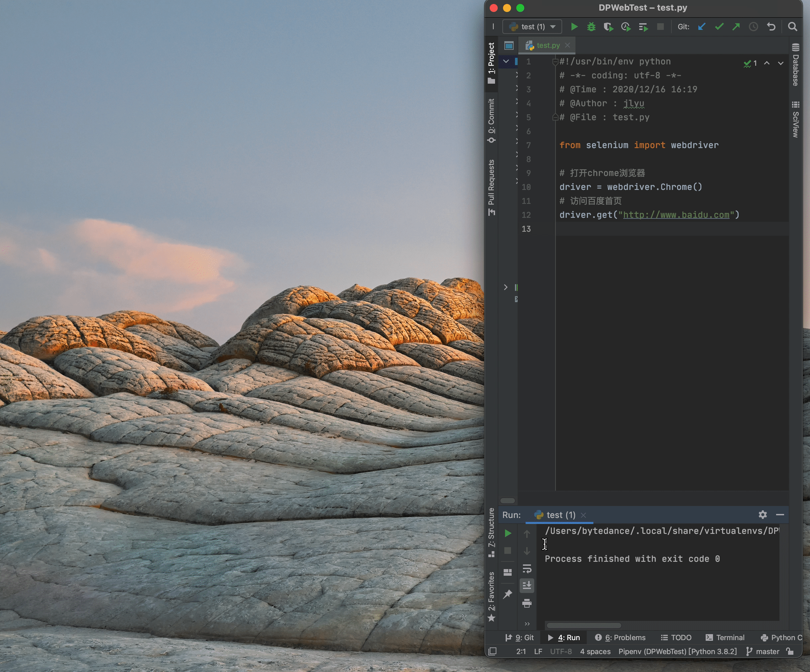Click the Git update project arrow

click(x=702, y=27)
